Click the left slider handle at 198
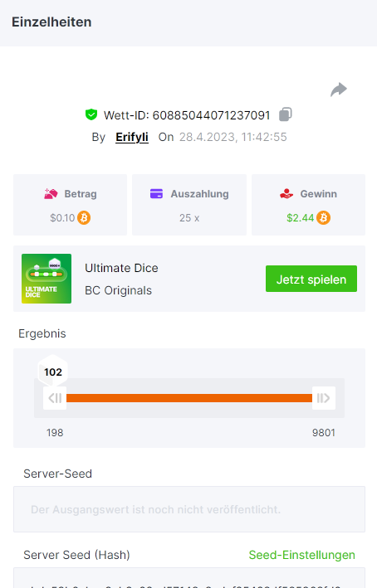377x588 pixels. (55, 398)
